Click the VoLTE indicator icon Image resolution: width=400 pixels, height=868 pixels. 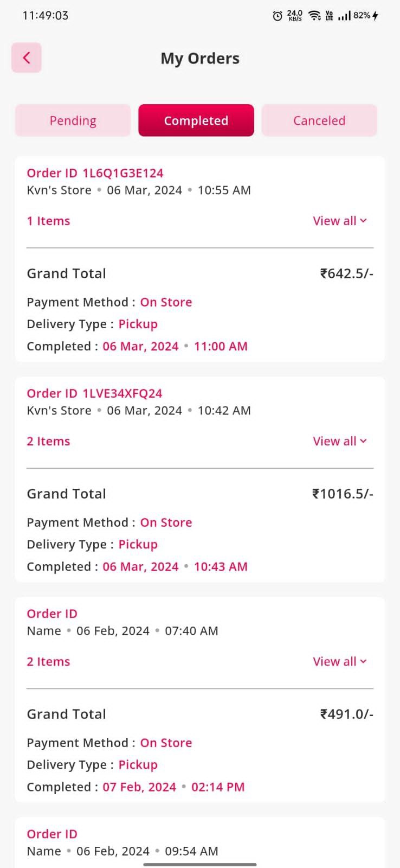[x=329, y=16]
